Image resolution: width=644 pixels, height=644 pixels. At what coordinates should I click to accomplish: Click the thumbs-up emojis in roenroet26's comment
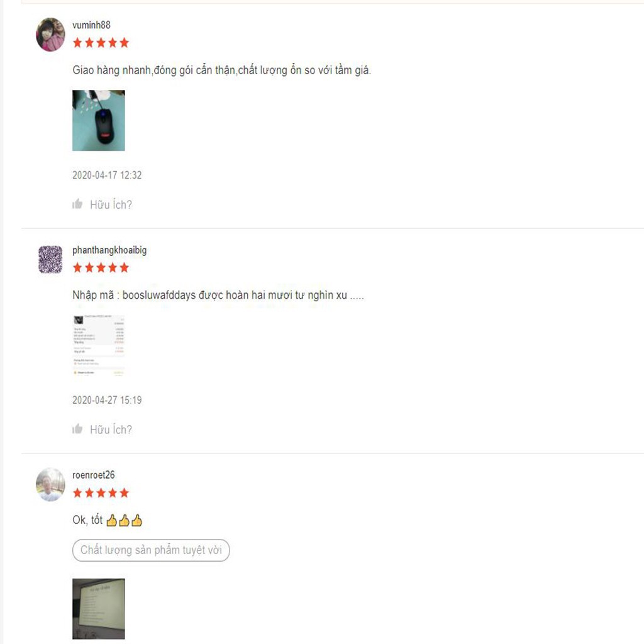coord(124,520)
